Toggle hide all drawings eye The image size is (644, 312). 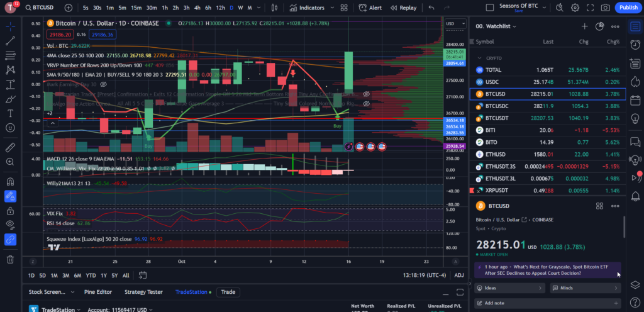point(11,225)
